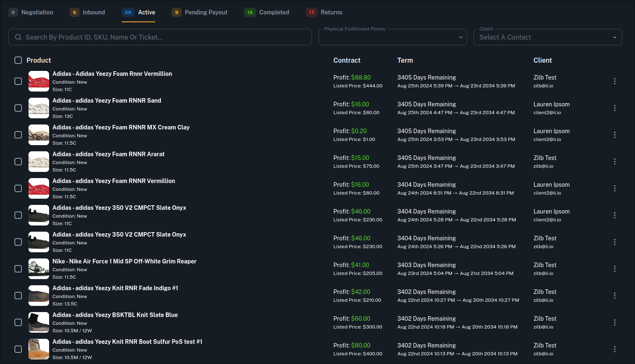Viewport: 635px width, 364px height.
Task: Click the Knit RNR Boot Sulfur thumbnail
Action: click(39, 349)
